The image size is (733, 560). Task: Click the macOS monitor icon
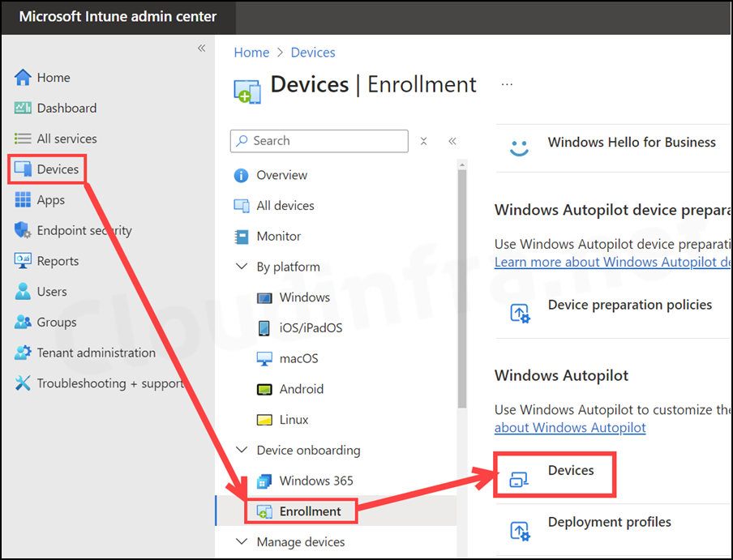pyautogui.click(x=264, y=359)
